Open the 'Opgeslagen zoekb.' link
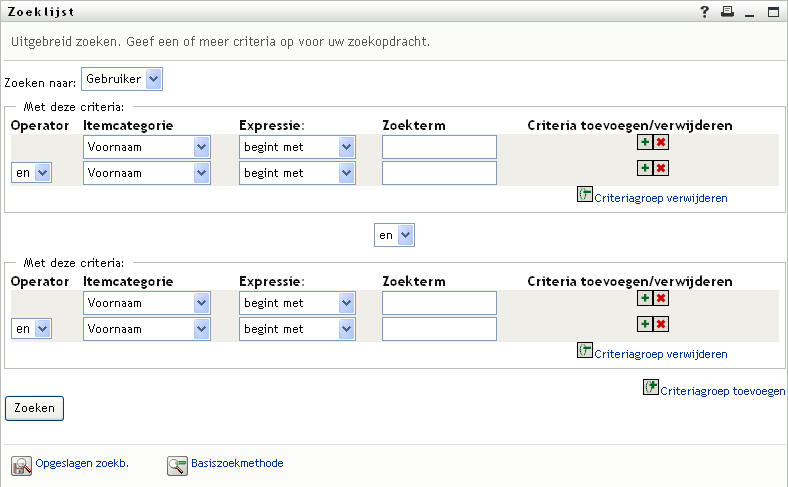 (x=82, y=463)
